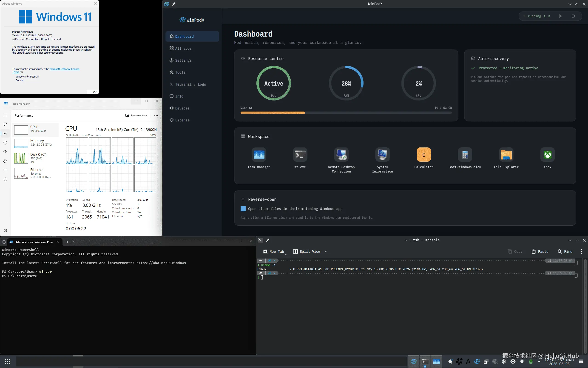Launch wt.exe from the Workspace panel

point(300,158)
